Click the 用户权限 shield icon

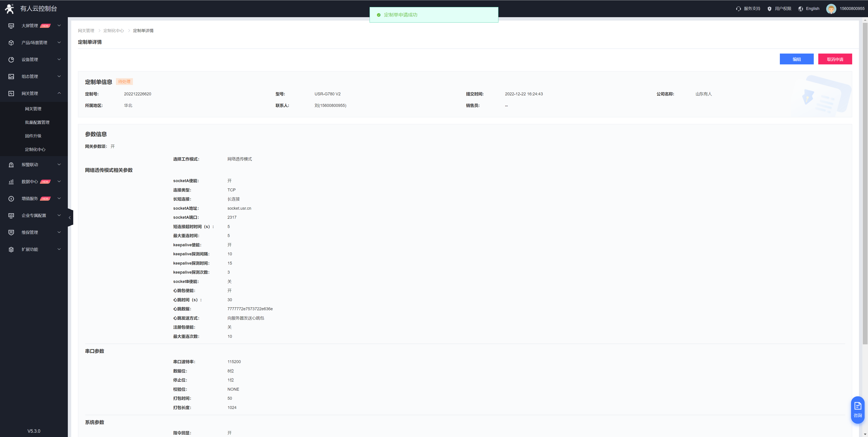[769, 9]
